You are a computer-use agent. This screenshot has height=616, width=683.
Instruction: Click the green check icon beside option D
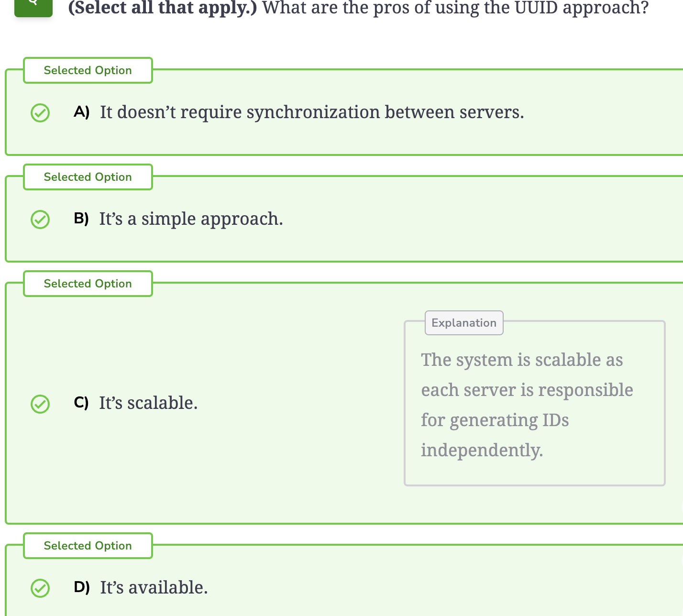40,588
